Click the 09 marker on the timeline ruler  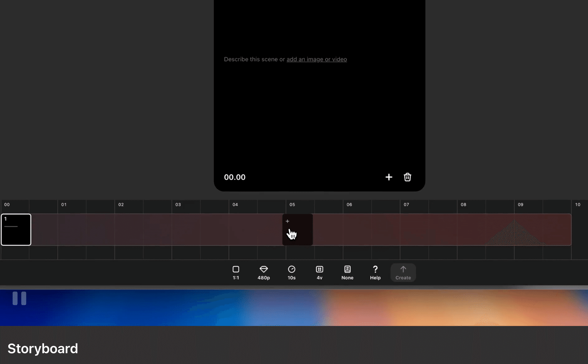click(x=520, y=205)
